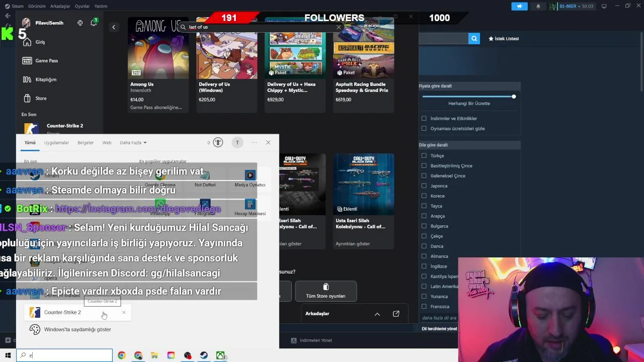Image resolution: width=644 pixels, height=362 pixels.
Task: Check İngilizce language filter
Action: 424,266
